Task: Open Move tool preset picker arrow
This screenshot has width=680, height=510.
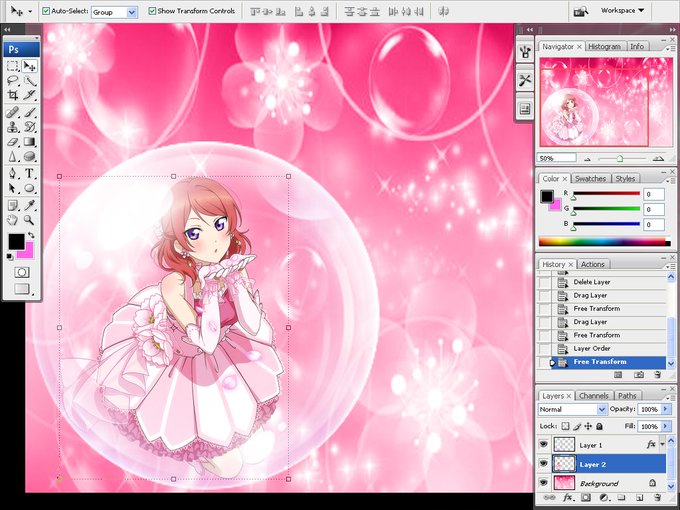Action: [x=30, y=12]
